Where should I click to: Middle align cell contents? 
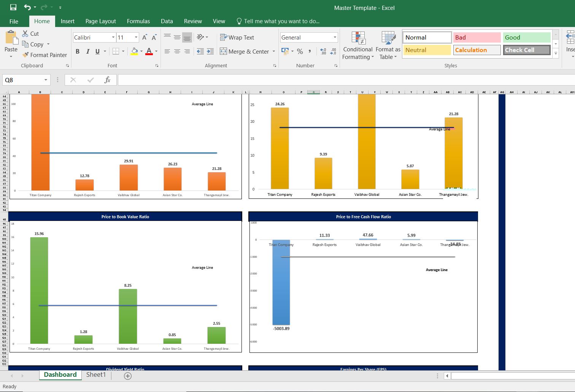177,37
